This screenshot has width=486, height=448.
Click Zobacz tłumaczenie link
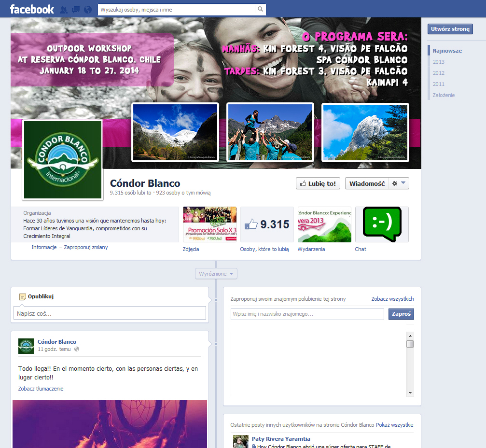[x=41, y=389]
